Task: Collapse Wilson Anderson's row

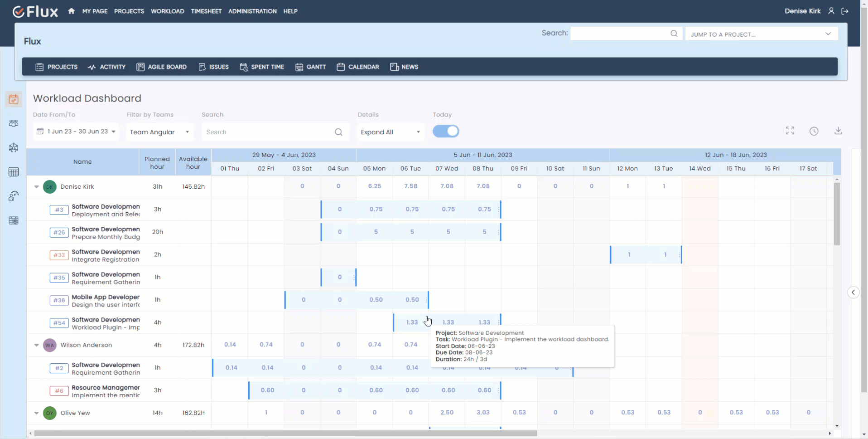Action: point(37,345)
